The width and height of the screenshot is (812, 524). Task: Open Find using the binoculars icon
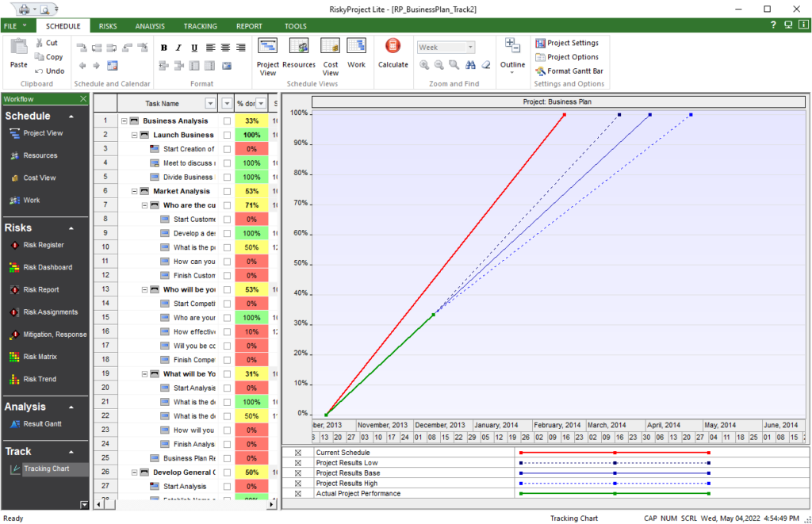(x=470, y=66)
